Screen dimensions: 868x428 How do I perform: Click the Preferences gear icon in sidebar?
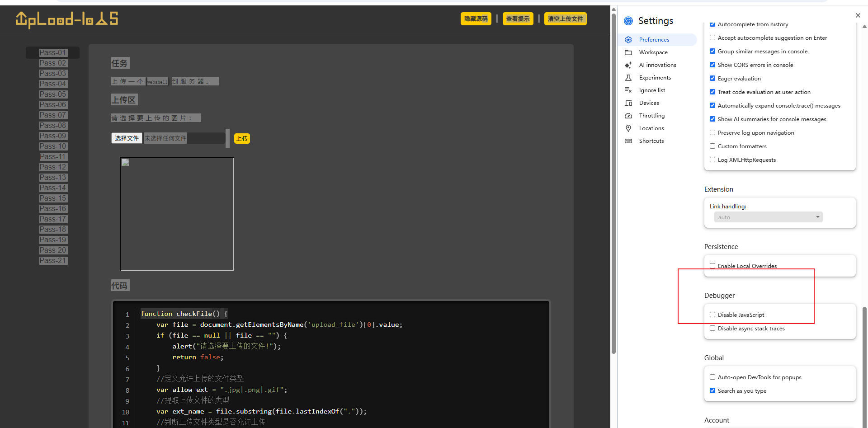628,40
